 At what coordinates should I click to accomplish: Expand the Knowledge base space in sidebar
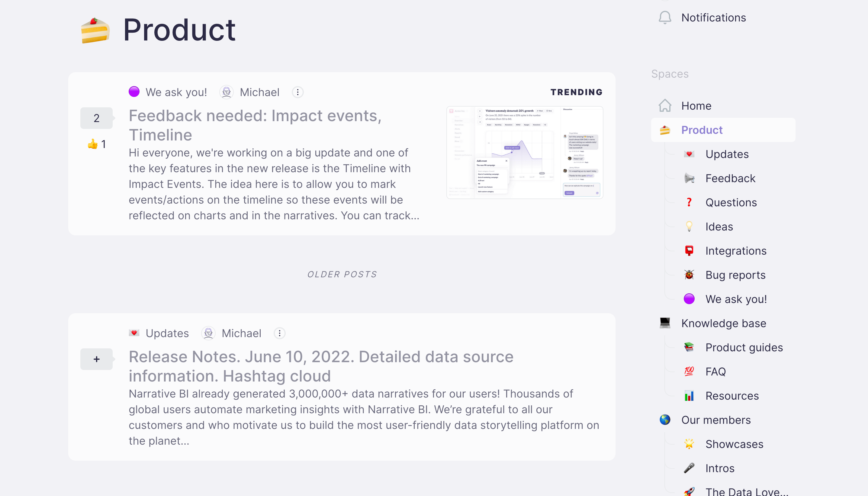click(723, 323)
